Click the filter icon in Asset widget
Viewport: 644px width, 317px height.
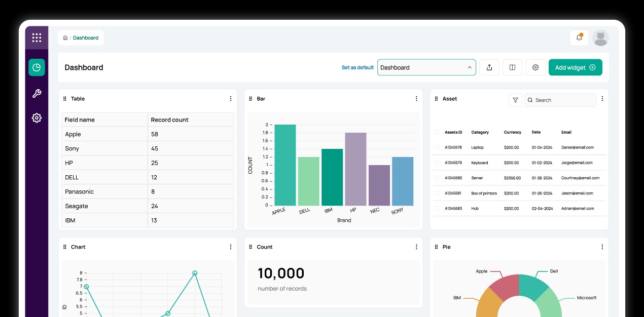coord(515,100)
